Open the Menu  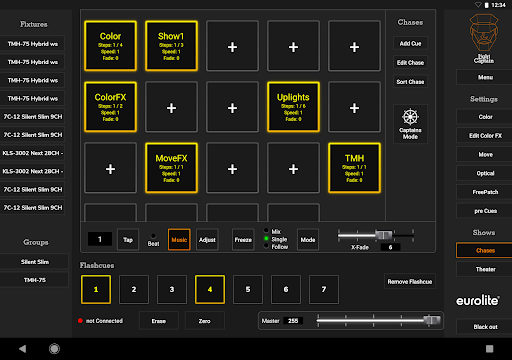[485, 77]
